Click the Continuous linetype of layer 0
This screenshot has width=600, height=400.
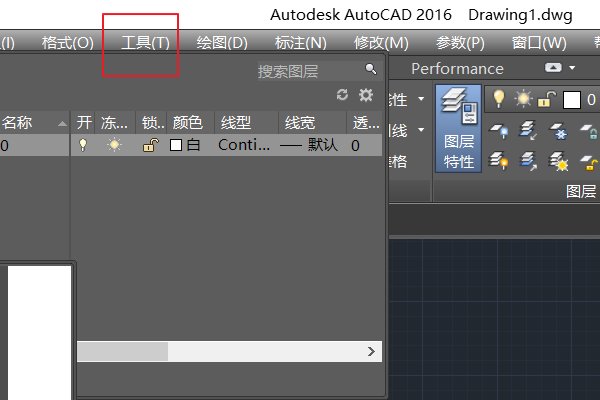(x=243, y=145)
